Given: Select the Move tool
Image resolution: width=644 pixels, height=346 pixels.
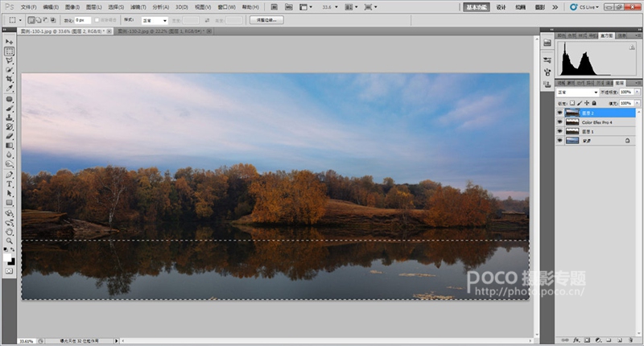Looking at the screenshot, I should (9, 42).
